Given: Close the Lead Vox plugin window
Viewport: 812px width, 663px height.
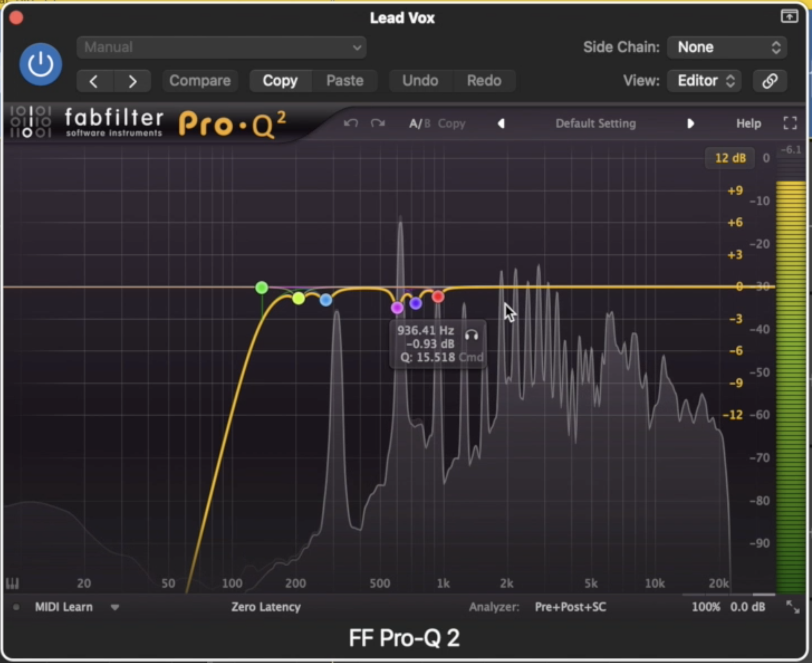Looking at the screenshot, I should point(16,18).
